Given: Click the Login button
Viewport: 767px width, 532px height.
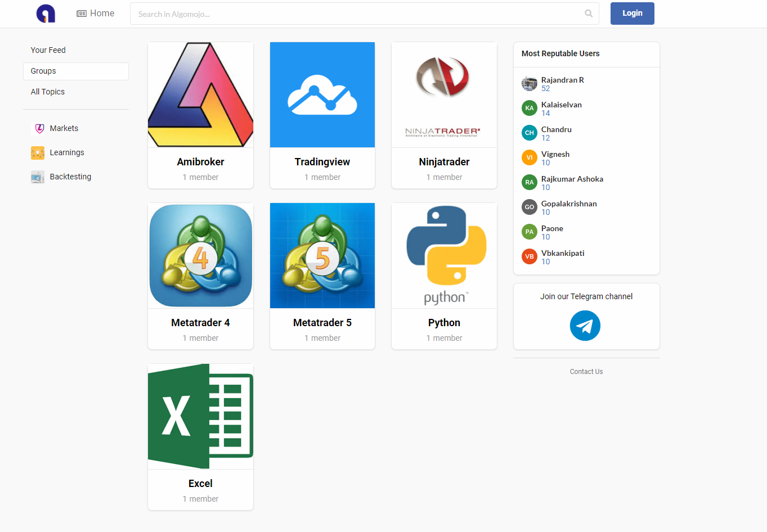Looking at the screenshot, I should [x=633, y=13].
